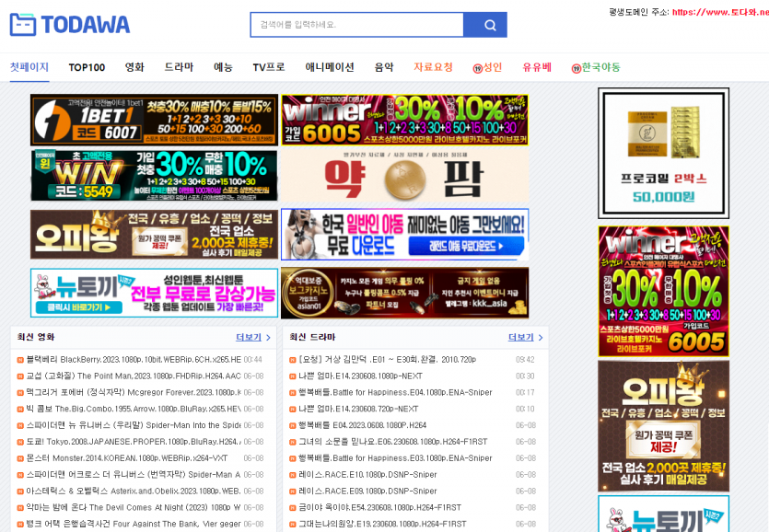Viewport: 769px width, 532px height.
Task: Open the TV프로 menu
Action: (x=269, y=67)
